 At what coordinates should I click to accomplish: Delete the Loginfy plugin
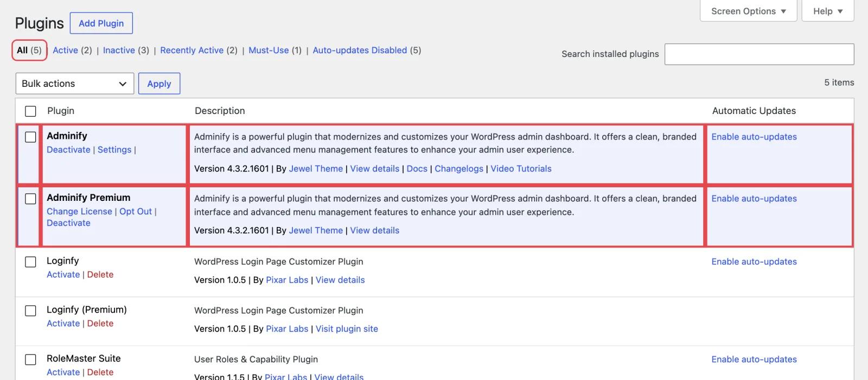tap(100, 275)
